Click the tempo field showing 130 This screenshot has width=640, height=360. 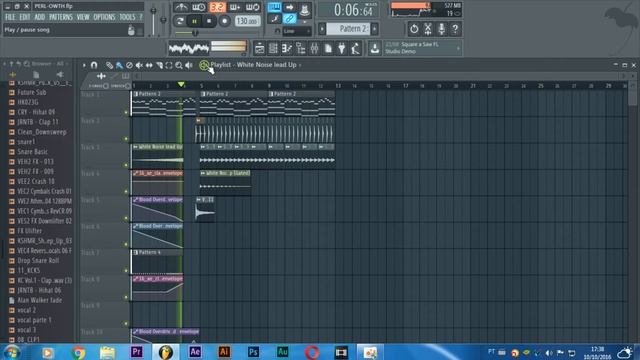tap(247, 21)
